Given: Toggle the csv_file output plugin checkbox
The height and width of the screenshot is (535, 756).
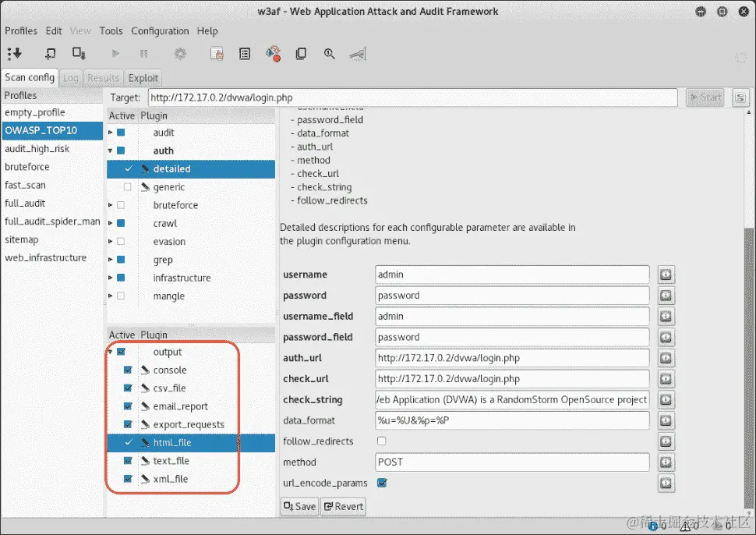Looking at the screenshot, I should click(x=128, y=388).
